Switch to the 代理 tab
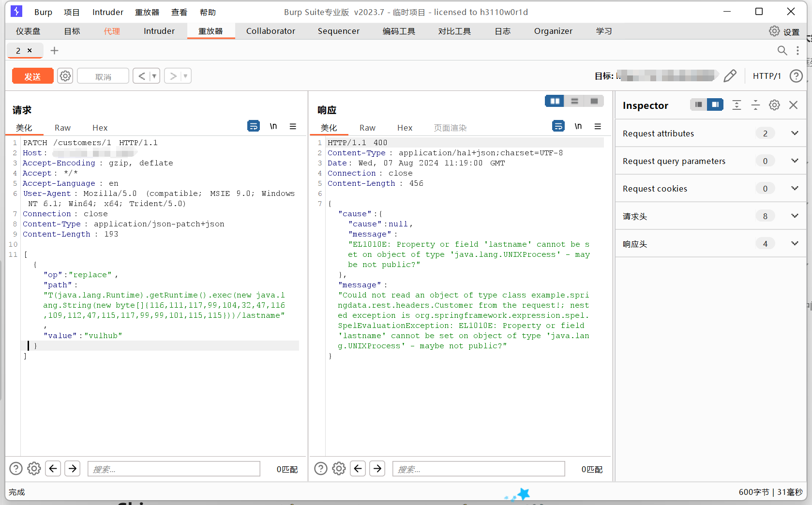Viewport: 812px width, 505px height. click(x=112, y=31)
